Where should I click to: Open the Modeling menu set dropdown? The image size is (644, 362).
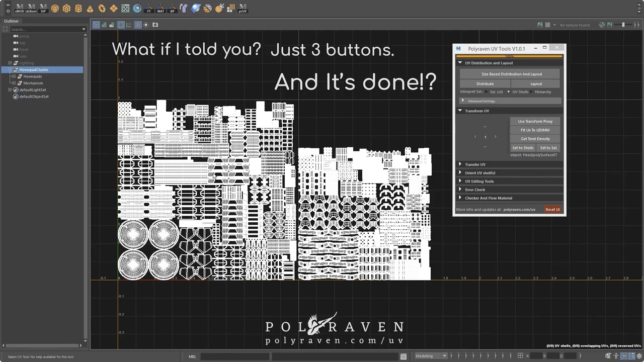430,355
